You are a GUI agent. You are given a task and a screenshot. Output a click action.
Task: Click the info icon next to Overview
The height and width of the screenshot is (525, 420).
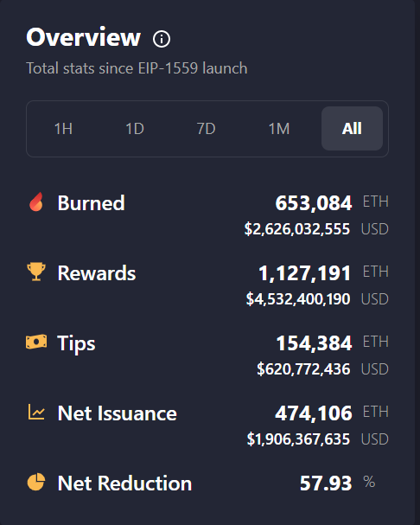pos(162,39)
